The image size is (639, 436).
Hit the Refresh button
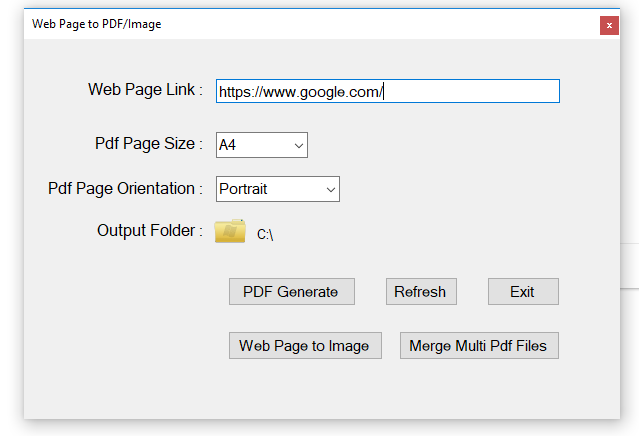420,292
